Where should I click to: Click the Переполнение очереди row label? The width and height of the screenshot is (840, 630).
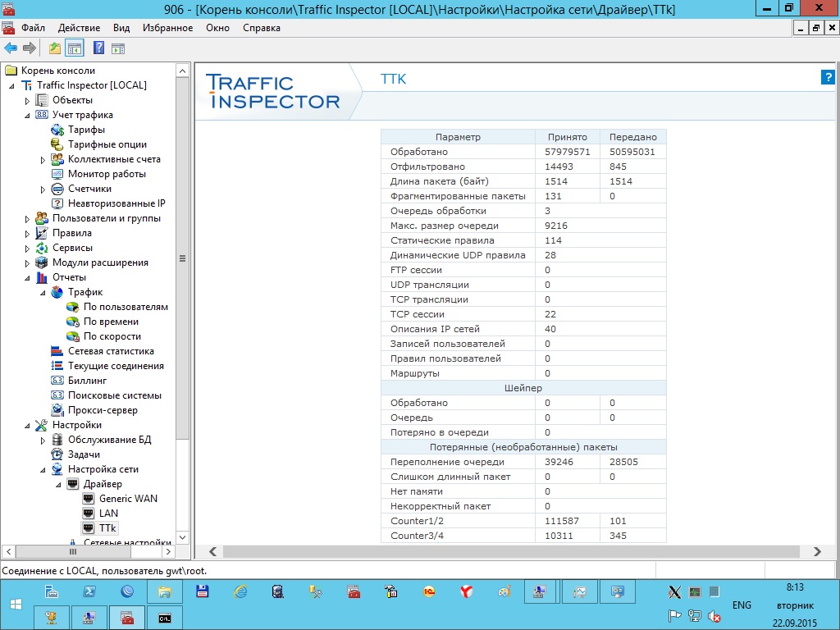[447, 462]
